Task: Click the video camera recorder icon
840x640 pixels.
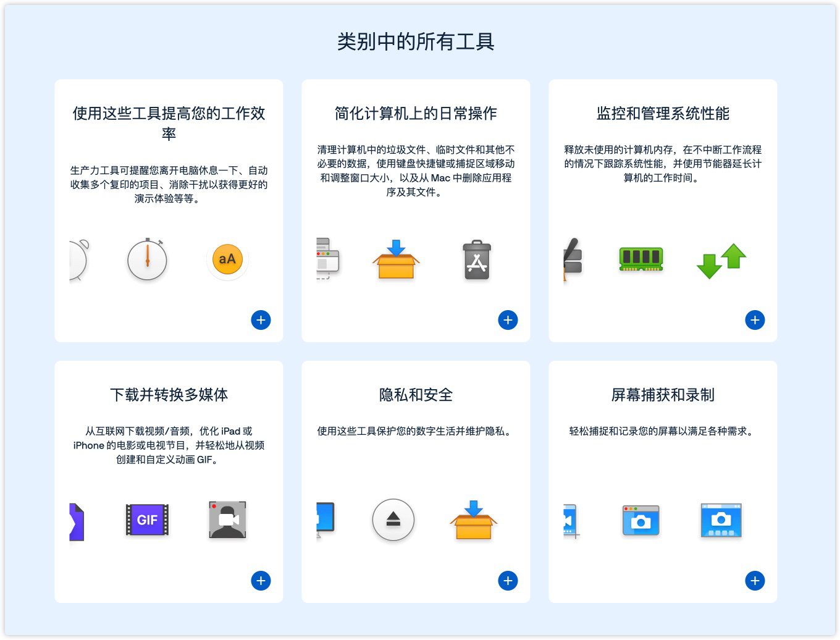Action: pyautogui.click(x=227, y=520)
